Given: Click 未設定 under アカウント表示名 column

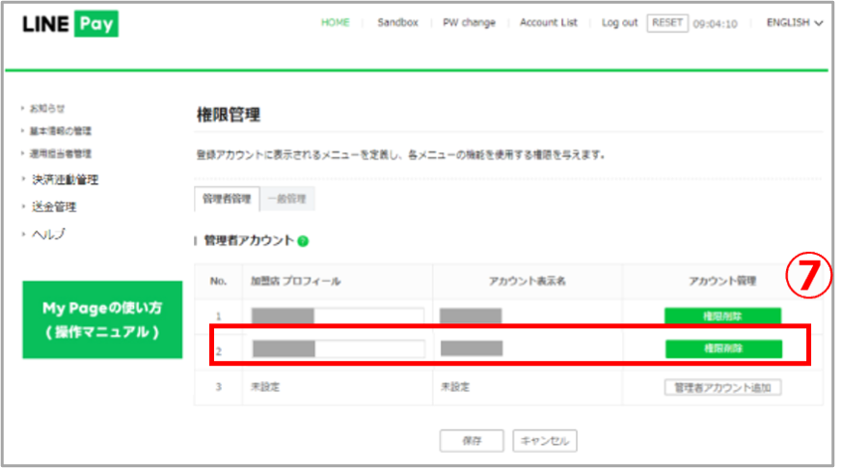Looking at the screenshot, I should 455,387.
